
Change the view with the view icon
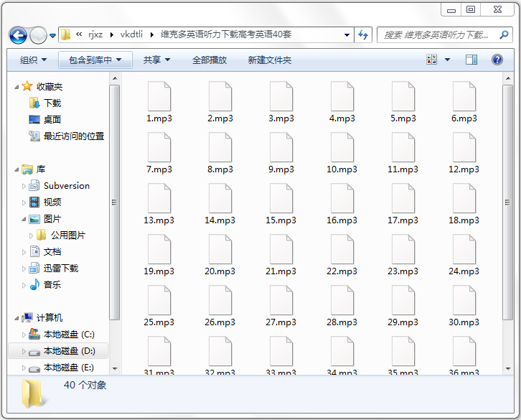point(431,60)
